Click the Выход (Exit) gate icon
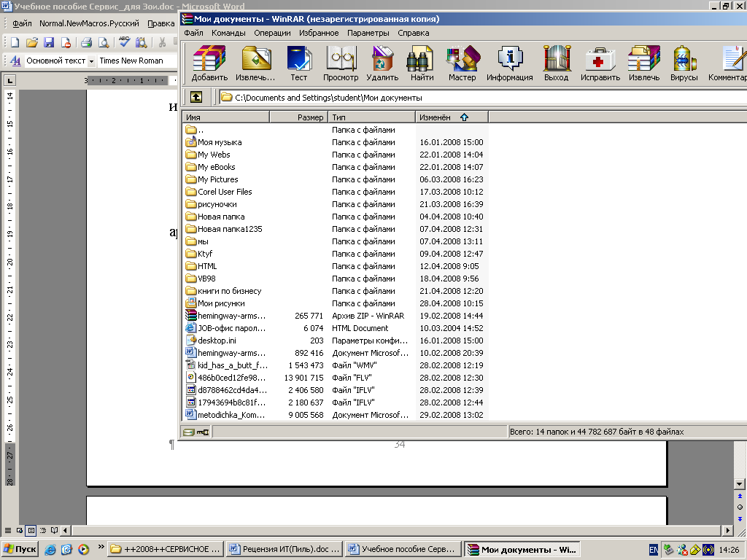 tap(557, 63)
